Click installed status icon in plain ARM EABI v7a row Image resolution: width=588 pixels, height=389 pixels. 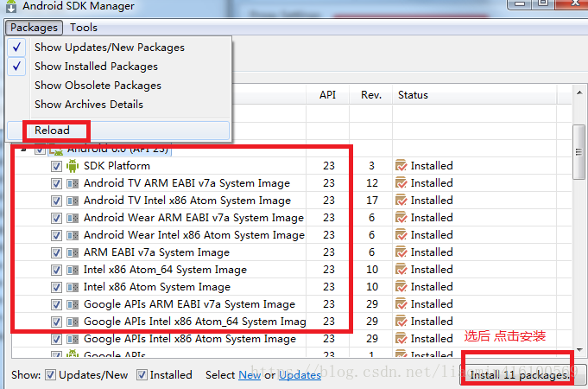401,252
